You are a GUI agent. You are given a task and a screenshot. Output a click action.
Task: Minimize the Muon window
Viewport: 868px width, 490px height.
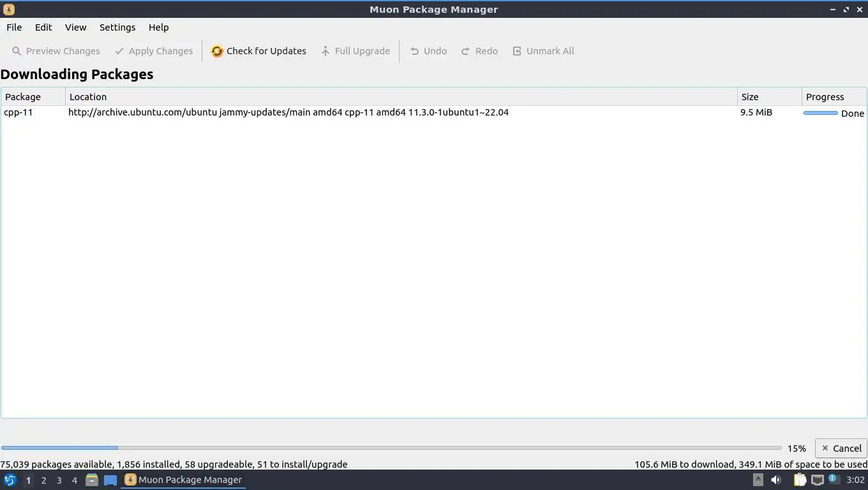click(832, 10)
